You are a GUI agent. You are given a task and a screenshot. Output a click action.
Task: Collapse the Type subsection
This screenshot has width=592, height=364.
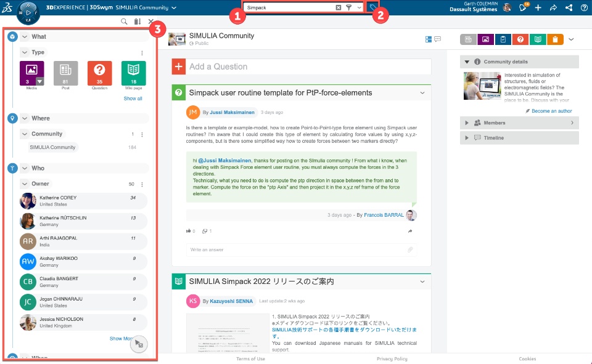tap(25, 52)
